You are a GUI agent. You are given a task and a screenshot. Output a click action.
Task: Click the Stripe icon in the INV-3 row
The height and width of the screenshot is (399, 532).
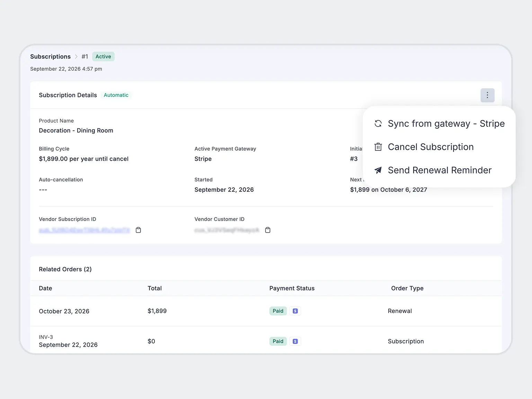pos(295,342)
